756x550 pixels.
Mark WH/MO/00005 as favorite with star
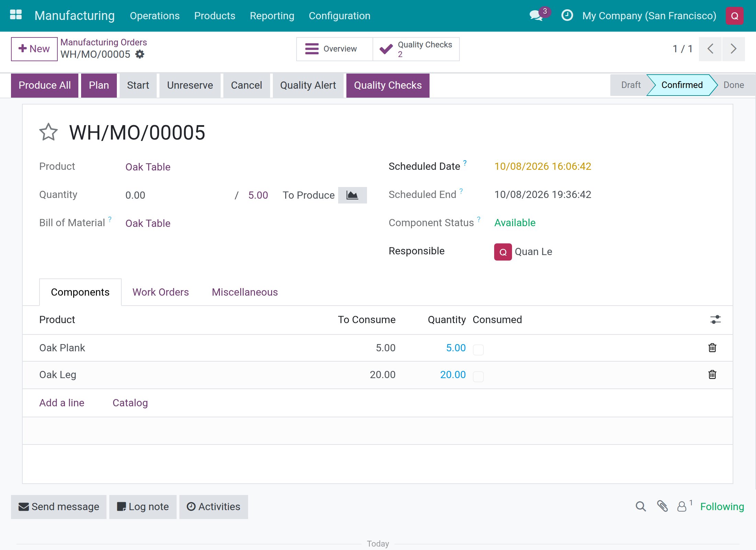click(48, 132)
